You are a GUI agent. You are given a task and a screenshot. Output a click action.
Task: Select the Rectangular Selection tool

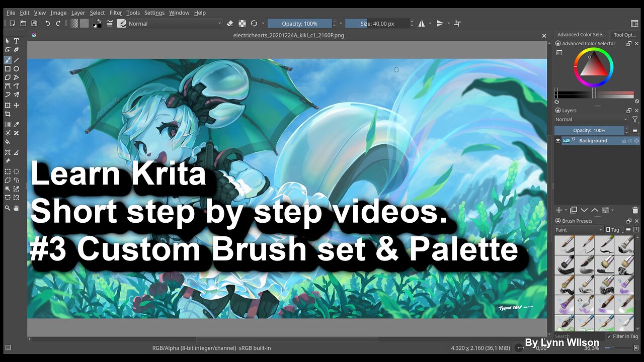coord(8,171)
